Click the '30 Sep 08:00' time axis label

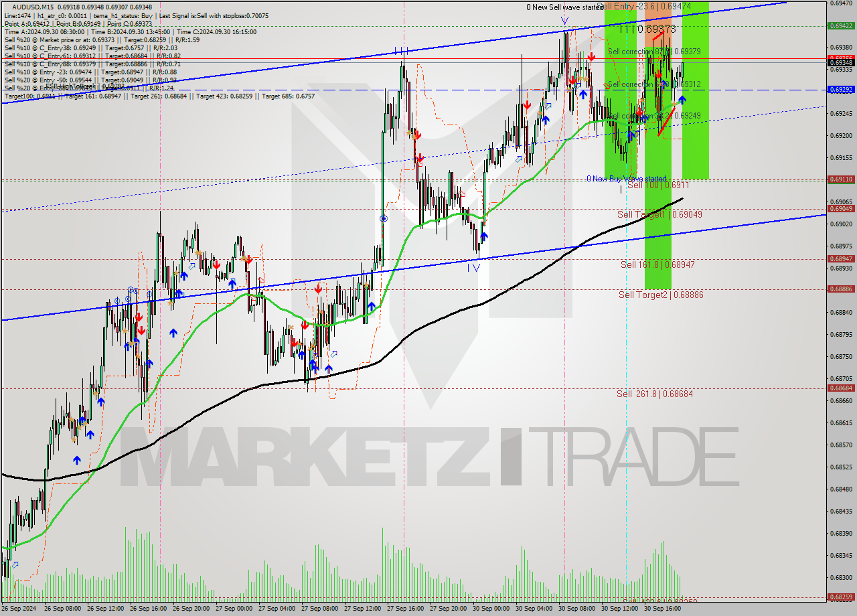click(577, 609)
